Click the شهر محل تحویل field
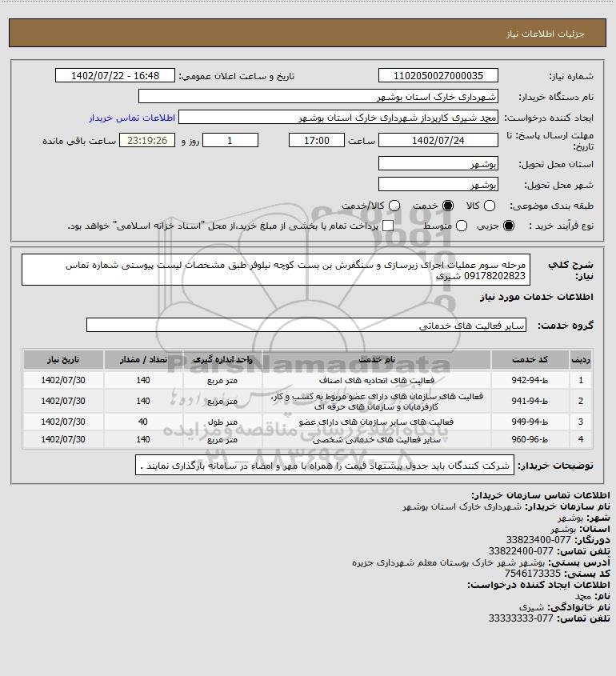Screen dimensions: 616x676 tap(438, 185)
